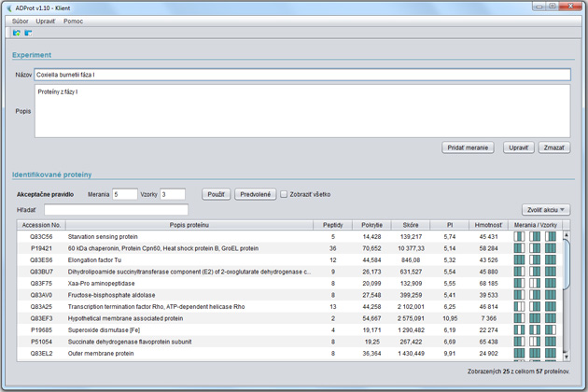Open the Upraviť menu in the menu bar

click(x=46, y=21)
